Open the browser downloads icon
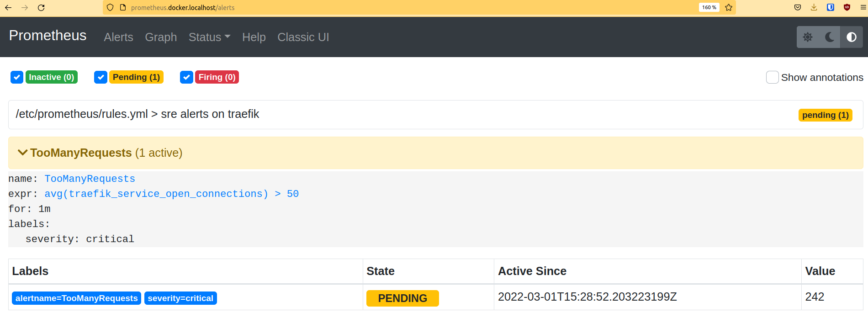The height and width of the screenshot is (318, 868). [x=814, y=7]
